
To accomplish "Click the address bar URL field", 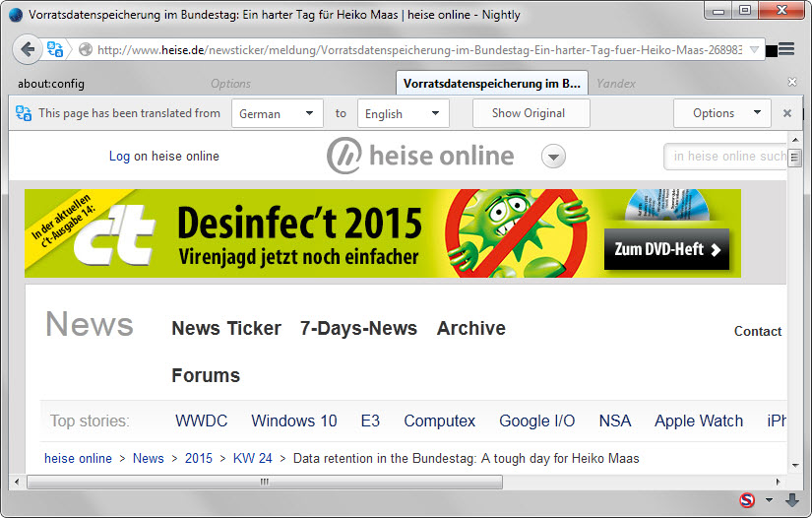I will tap(419, 50).
